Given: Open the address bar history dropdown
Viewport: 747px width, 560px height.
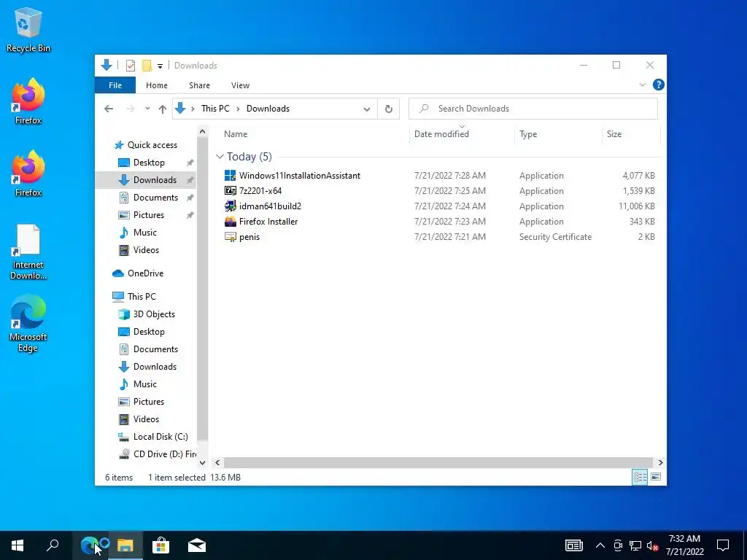Looking at the screenshot, I should click(366, 109).
